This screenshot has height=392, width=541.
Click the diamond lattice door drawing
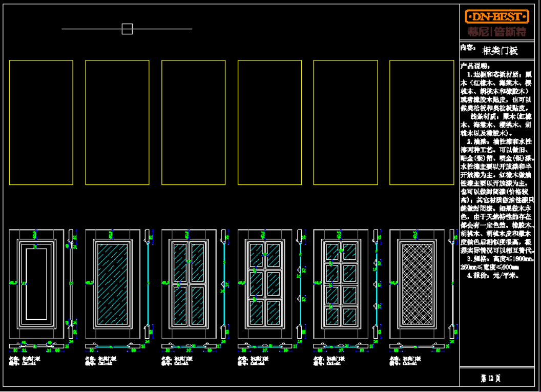(417, 283)
